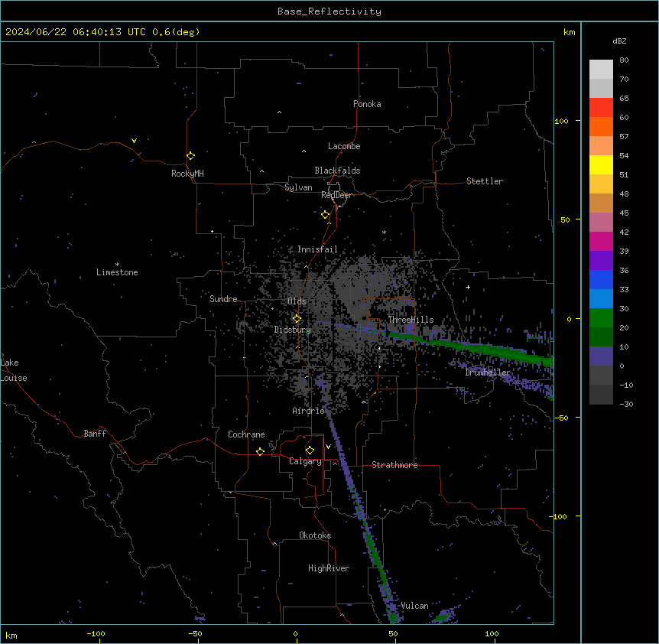The width and height of the screenshot is (659, 644).
Task: Click the Didsbury label
Action: (293, 330)
